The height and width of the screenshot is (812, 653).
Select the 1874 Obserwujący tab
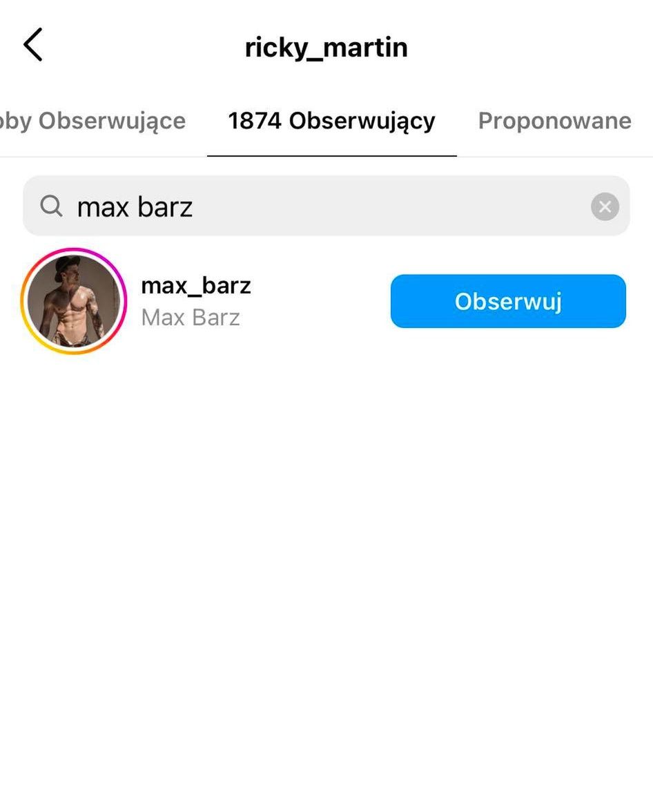point(331,122)
